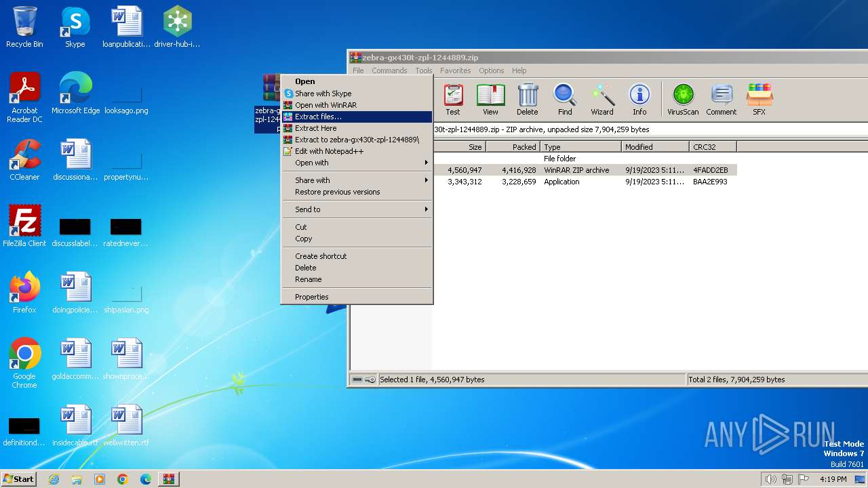Open the Tools menu in WinRAR
Viewport: 868px width, 488px height.
(424, 70)
